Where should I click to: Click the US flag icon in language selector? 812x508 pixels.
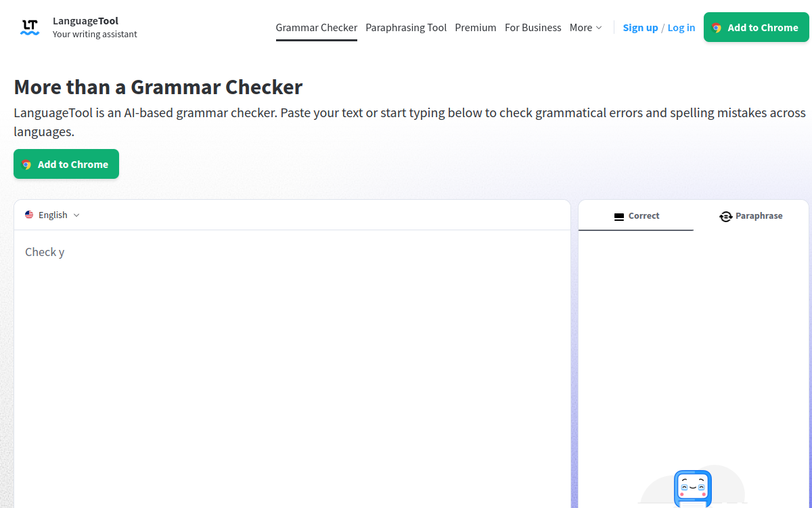(29, 215)
